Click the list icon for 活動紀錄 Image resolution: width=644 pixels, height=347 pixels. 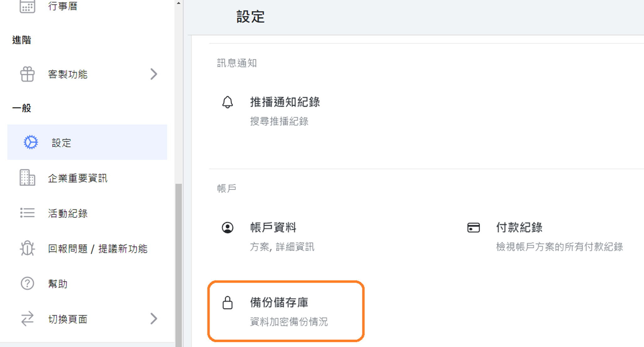(27, 213)
